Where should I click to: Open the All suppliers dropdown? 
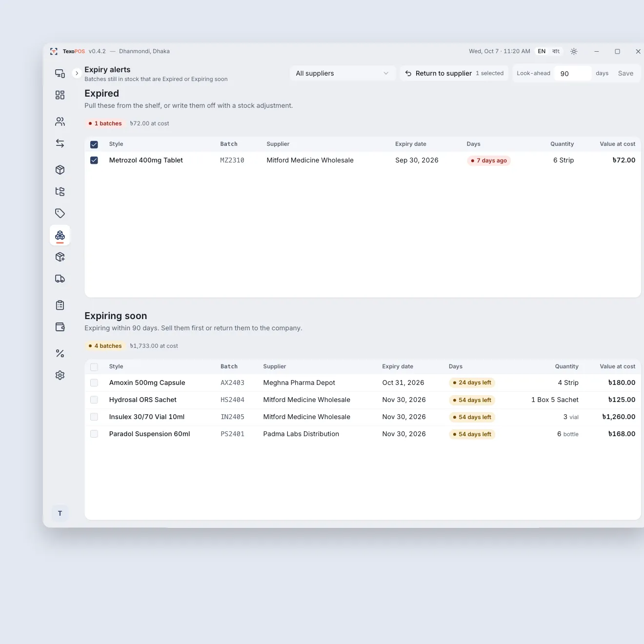coord(342,73)
